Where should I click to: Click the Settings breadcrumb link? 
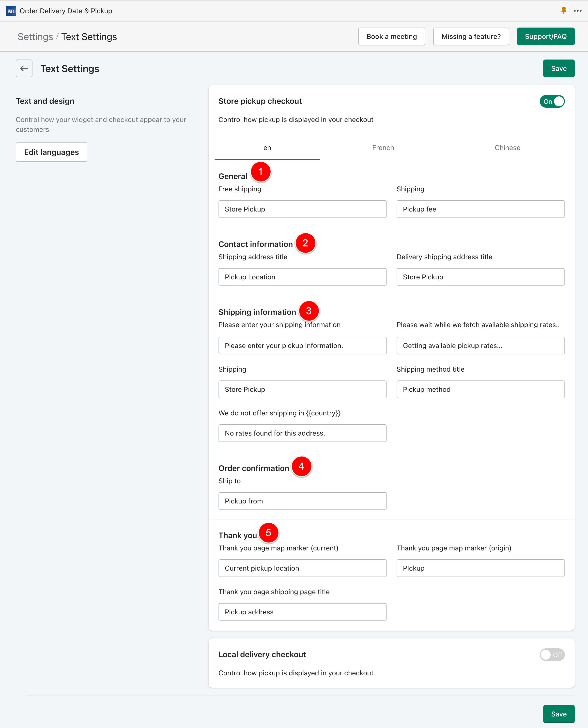pos(35,37)
